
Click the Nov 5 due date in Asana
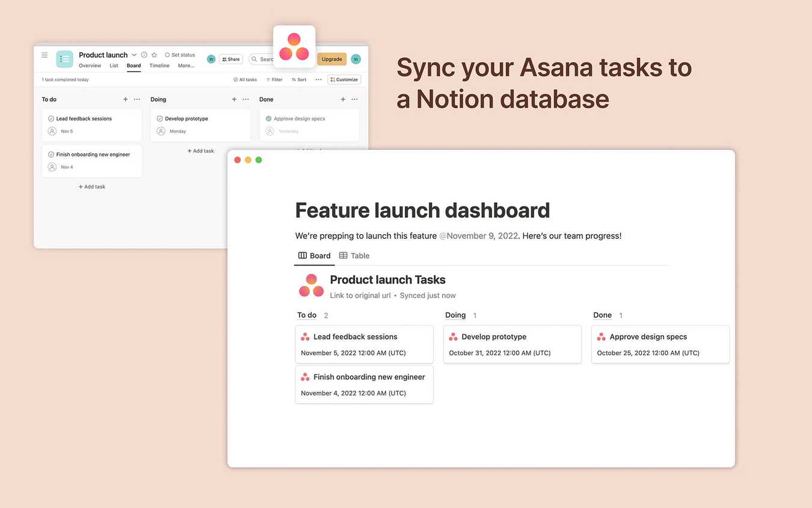pyautogui.click(x=67, y=131)
